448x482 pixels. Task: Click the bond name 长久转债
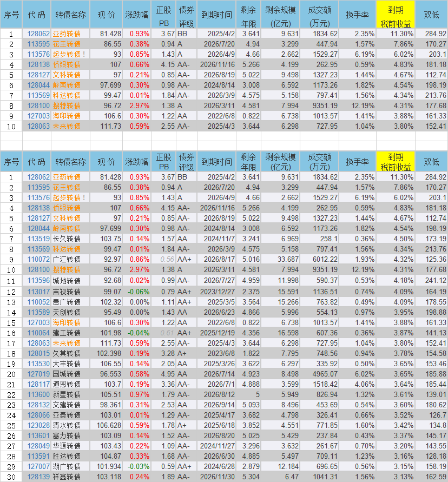[x=67, y=239]
